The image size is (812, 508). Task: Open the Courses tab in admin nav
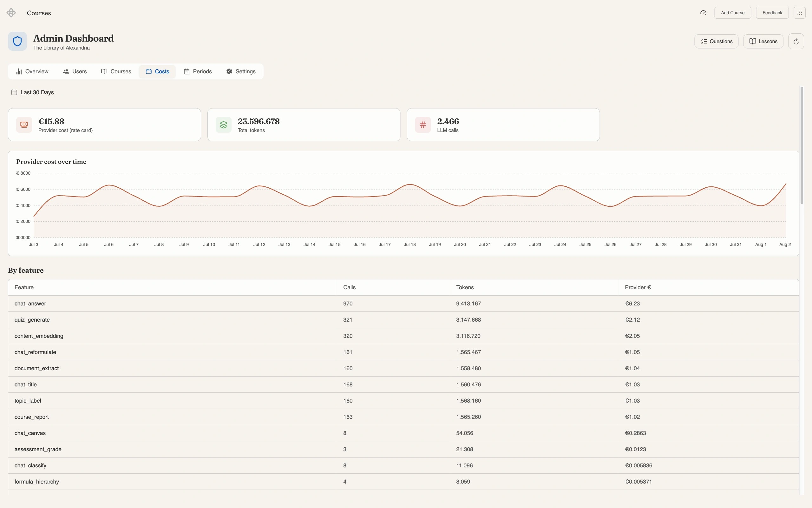[x=116, y=71]
